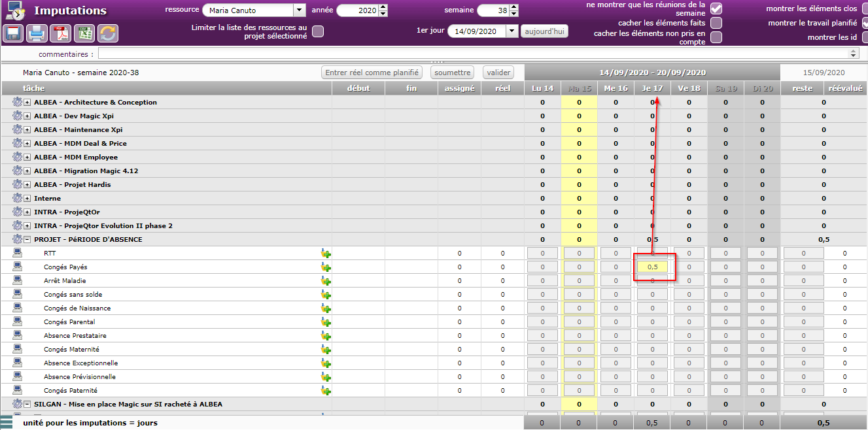Click the gear icon beside ALBEA - Projet Hardis

tap(17, 184)
